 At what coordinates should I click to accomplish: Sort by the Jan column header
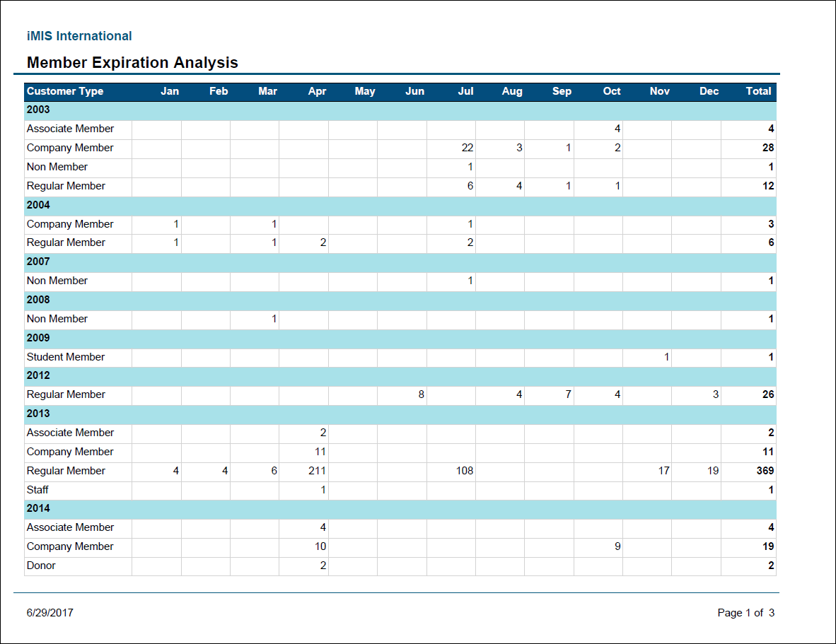pyautogui.click(x=170, y=91)
